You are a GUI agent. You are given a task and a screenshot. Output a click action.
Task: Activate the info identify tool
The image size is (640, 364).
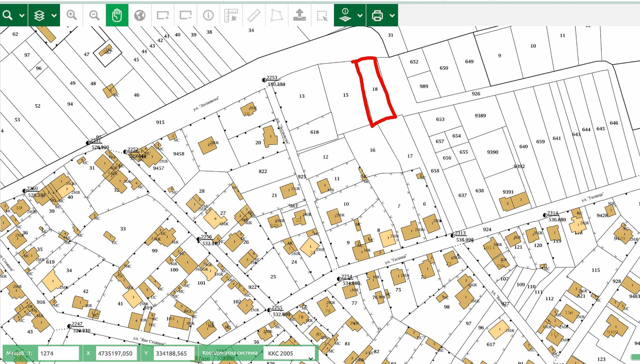208,15
